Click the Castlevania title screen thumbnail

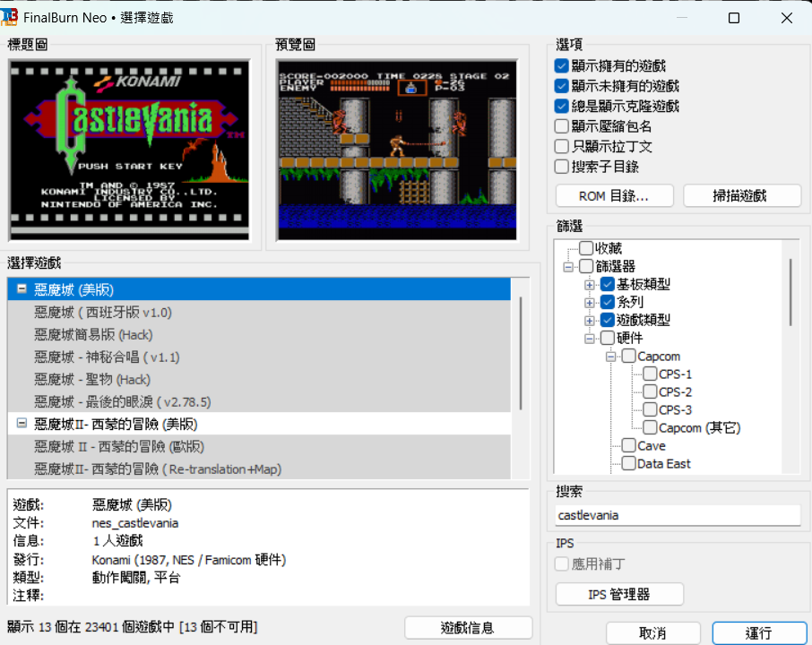pos(129,150)
